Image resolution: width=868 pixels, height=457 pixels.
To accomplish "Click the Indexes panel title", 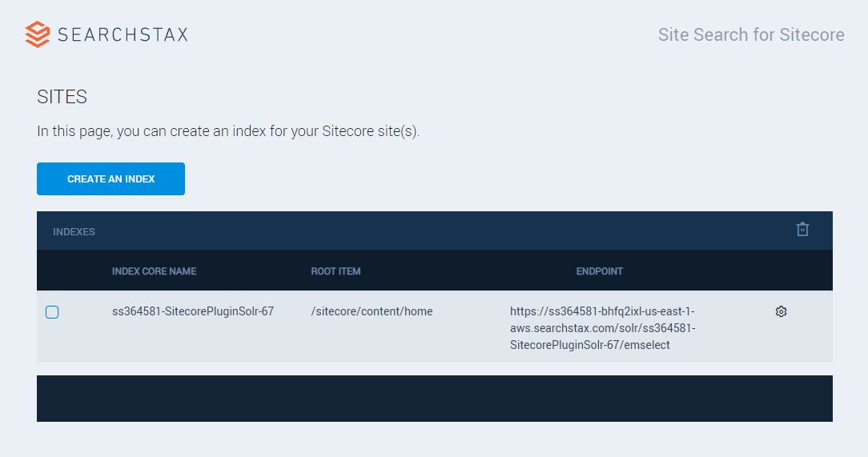I will click(74, 232).
